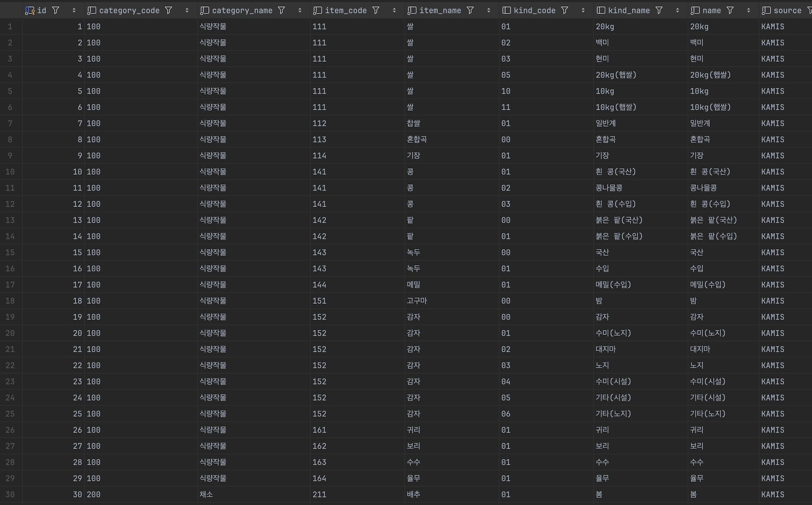Open the filter for the name column
The width and height of the screenshot is (812, 505).
pyautogui.click(x=730, y=11)
